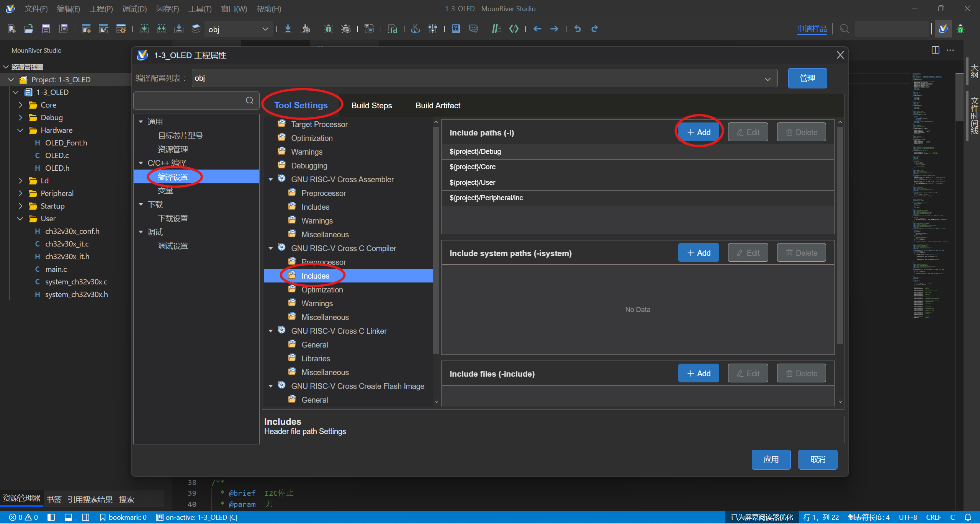Open the 编译配置列表 obj dropdown

point(484,78)
